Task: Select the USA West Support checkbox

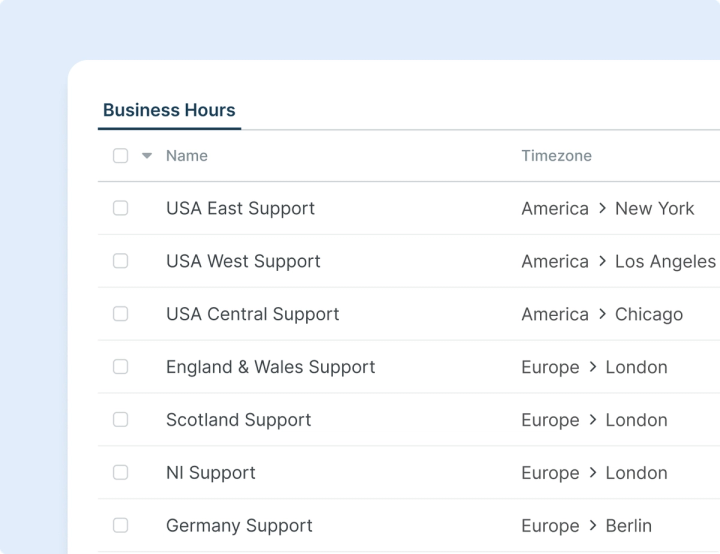Action: tap(120, 261)
